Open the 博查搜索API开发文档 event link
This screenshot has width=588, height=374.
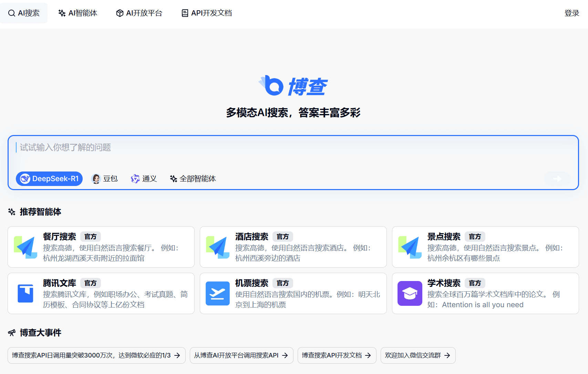[x=337, y=355]
